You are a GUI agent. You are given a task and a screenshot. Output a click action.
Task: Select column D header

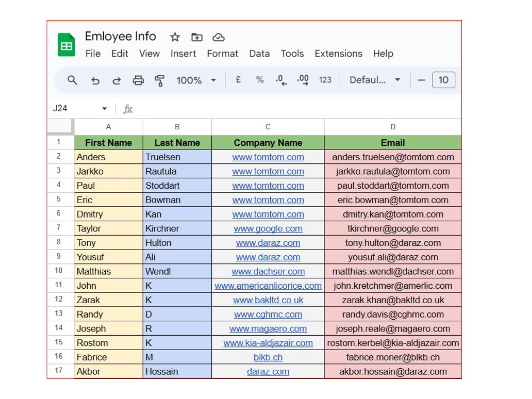coord(393,127)
